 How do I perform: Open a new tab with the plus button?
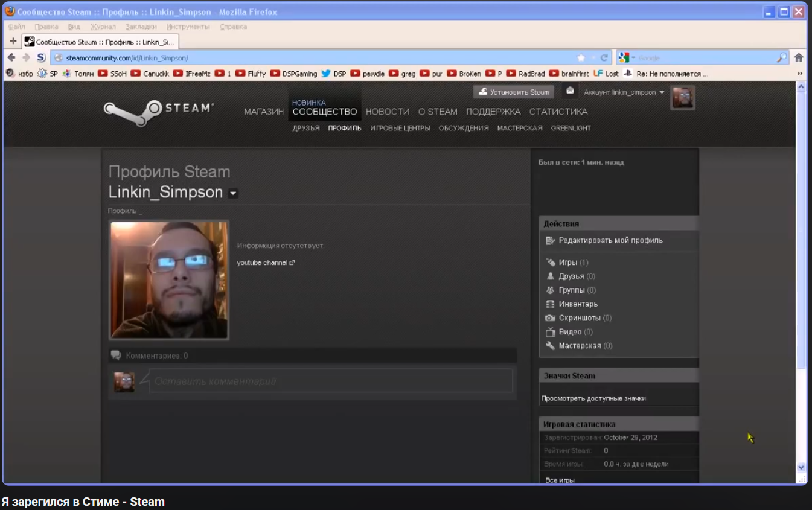(x=13, y=41)
